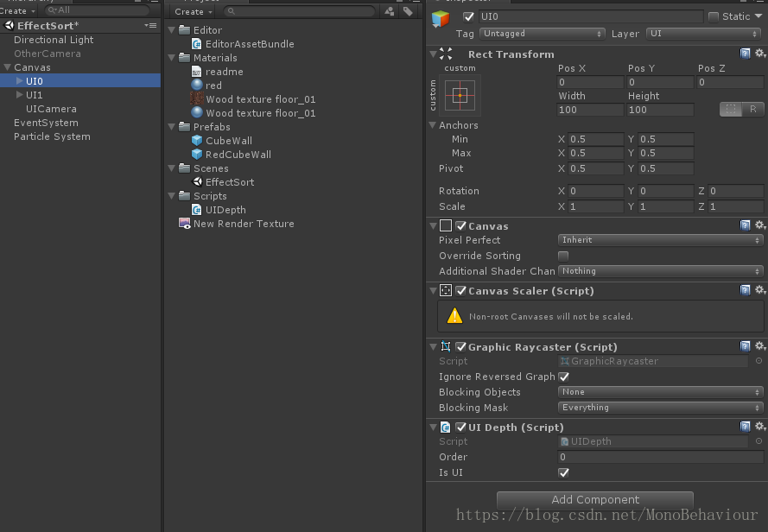Click the Hierarchy search field

click(x=97, y=10)
